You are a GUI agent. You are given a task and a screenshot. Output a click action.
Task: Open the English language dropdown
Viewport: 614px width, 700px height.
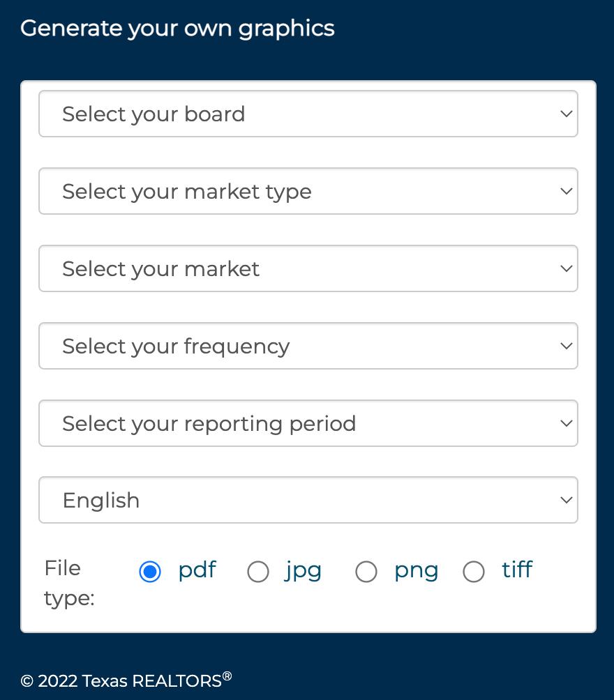[x=307, y=500]
